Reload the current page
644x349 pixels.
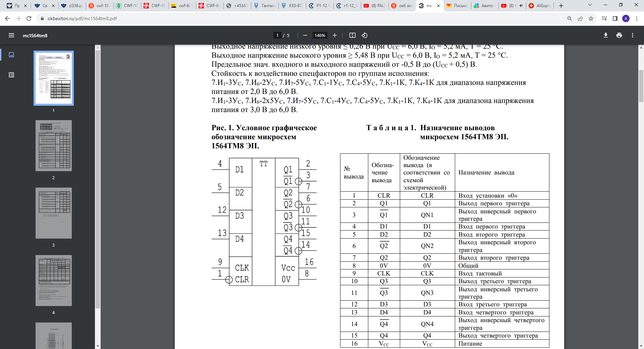point(29,18)
